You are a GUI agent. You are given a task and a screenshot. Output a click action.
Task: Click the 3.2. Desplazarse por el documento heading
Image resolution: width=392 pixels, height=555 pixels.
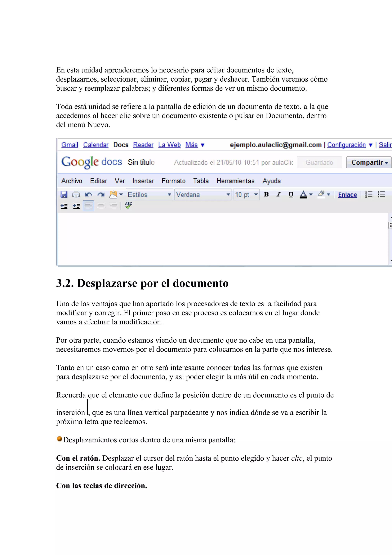142,283
